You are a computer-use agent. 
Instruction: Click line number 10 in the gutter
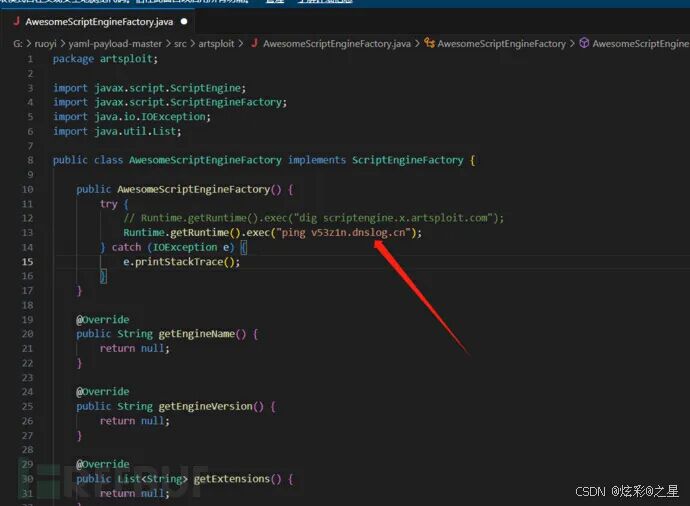(27, 189)
